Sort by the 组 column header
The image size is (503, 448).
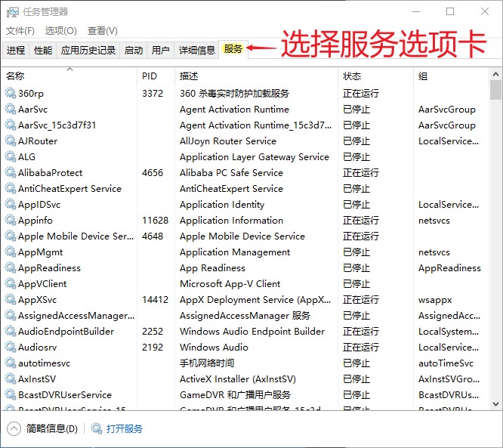pyautogui.click(x=452, y=76)
